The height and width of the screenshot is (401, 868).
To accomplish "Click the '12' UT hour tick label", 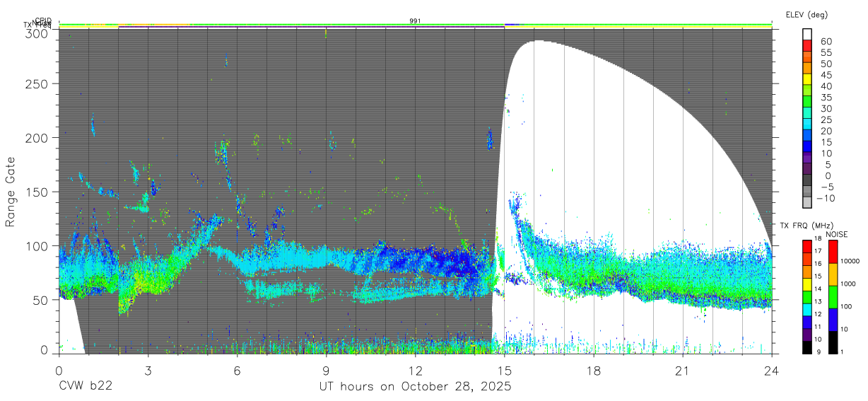I will (415, 371).
